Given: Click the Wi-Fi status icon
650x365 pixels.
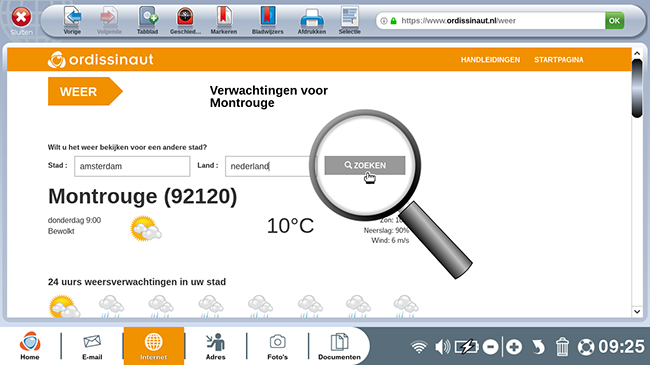Looking at the screenshot, I should point(419,347).
